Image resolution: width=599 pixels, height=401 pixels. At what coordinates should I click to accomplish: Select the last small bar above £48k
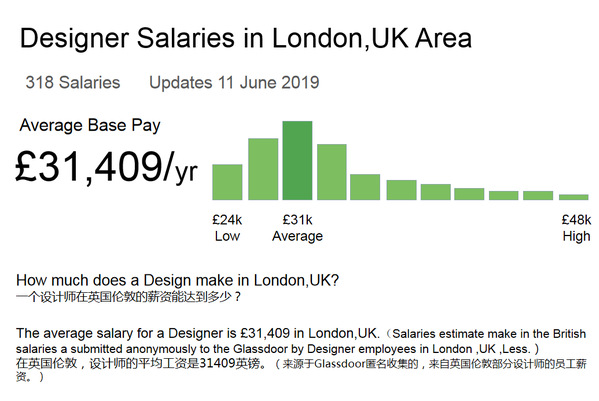[574, 197]
